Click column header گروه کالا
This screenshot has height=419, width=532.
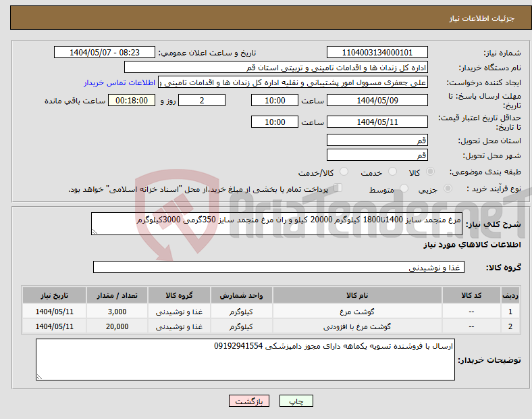179,295
